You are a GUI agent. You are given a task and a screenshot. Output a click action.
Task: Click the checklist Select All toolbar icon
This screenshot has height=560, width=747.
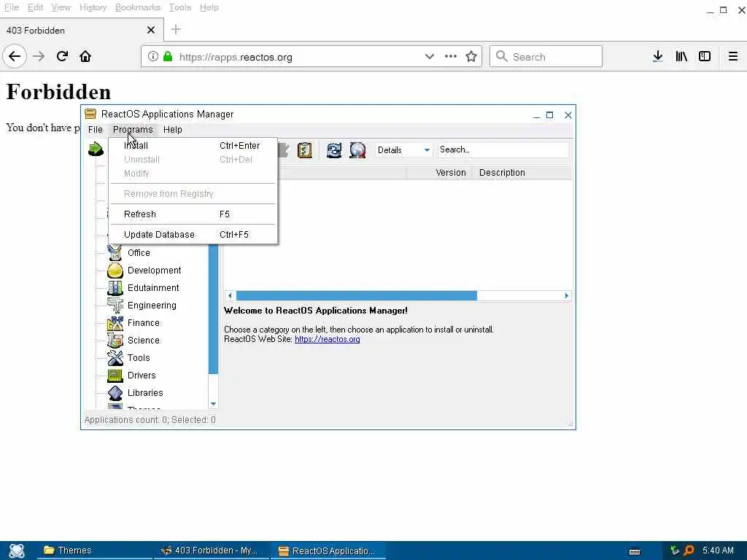click(x=304, y=150)
